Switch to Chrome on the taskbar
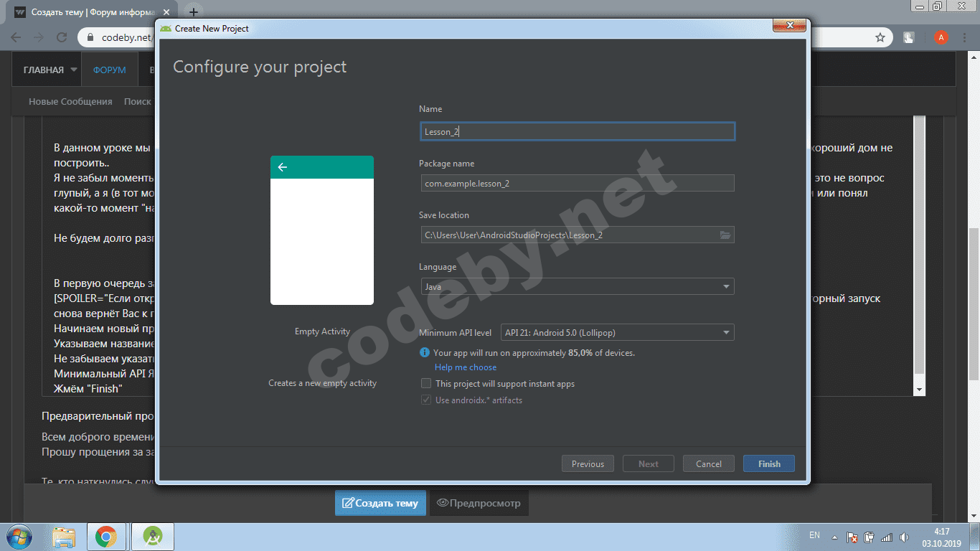The image size is (980, 551). pos(106,537)
